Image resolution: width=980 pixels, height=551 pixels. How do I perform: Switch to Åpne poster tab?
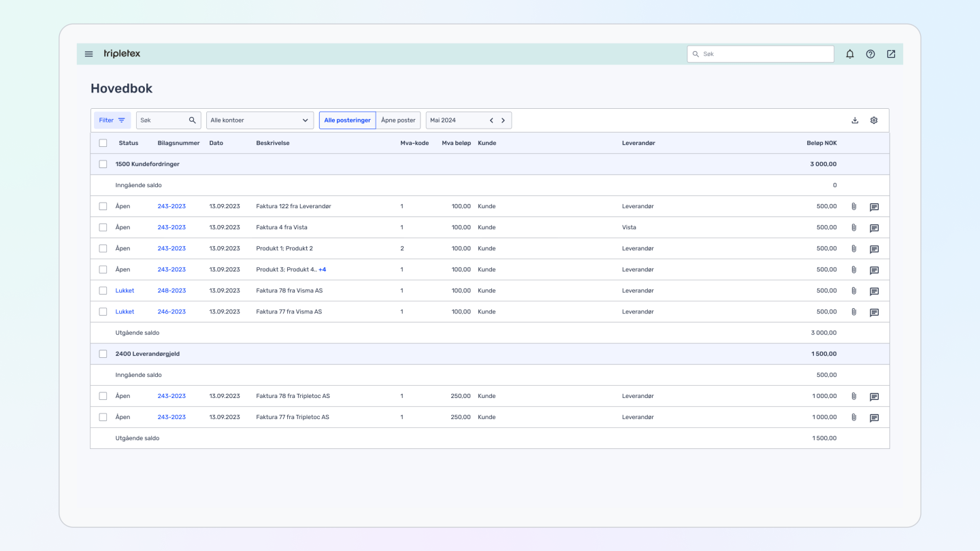click(x=398, y=120)
